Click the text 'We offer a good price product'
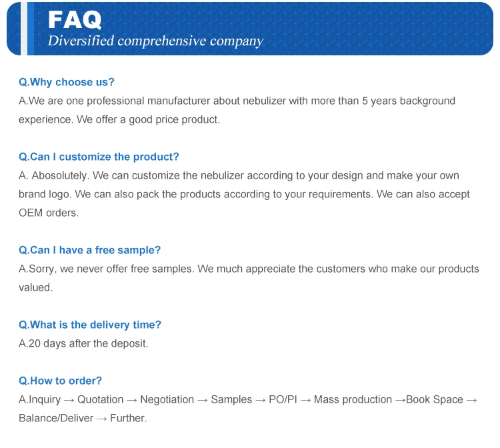 [x=148, y=119]
